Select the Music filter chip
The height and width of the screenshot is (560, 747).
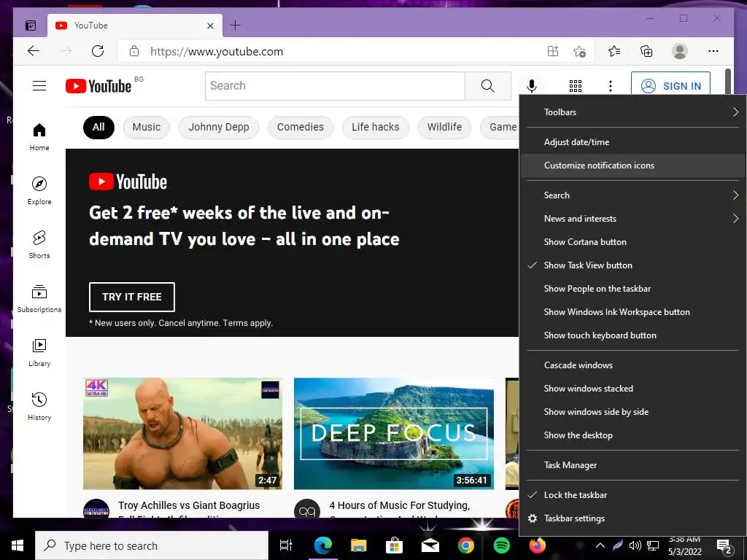146,127
